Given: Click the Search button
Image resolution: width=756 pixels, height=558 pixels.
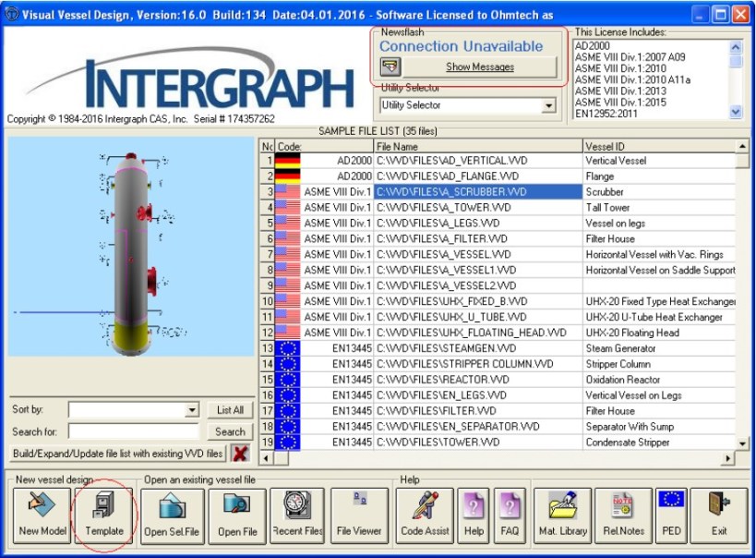Looking at the screenshot, I should [x=230, y=431].
